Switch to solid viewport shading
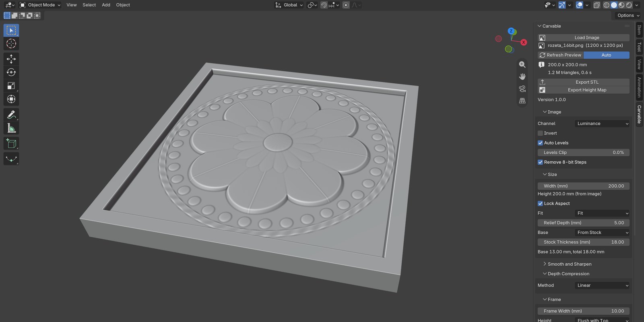The image size is (644, 322). [614, 5]
